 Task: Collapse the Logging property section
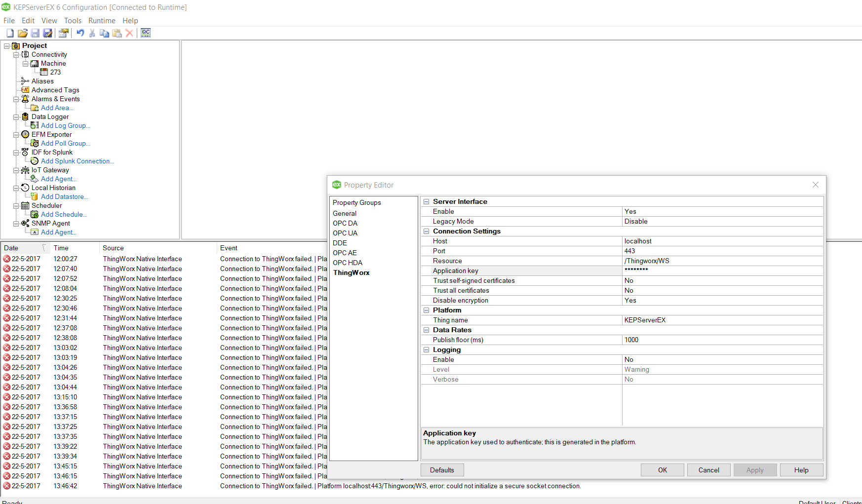[426, 349]
